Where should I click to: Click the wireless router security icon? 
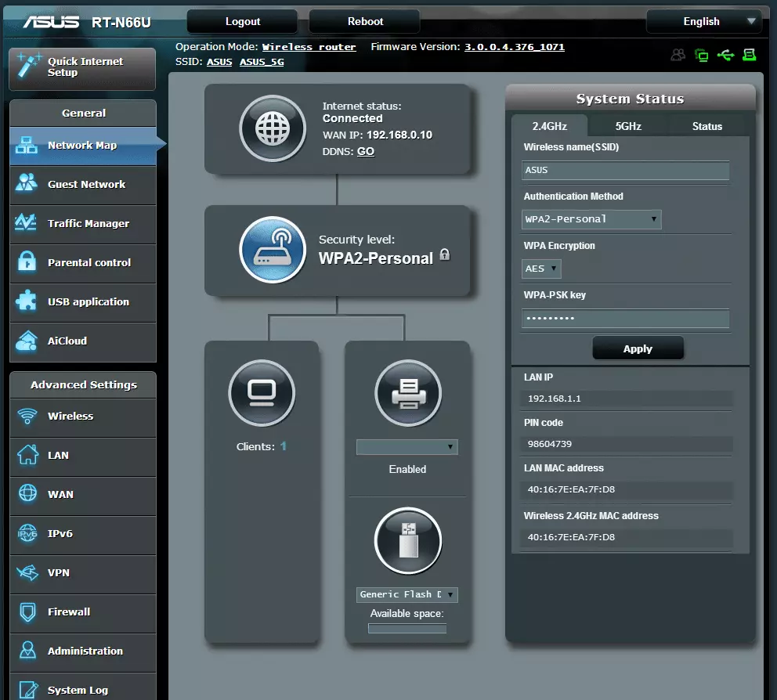click(x=273, y=249)
